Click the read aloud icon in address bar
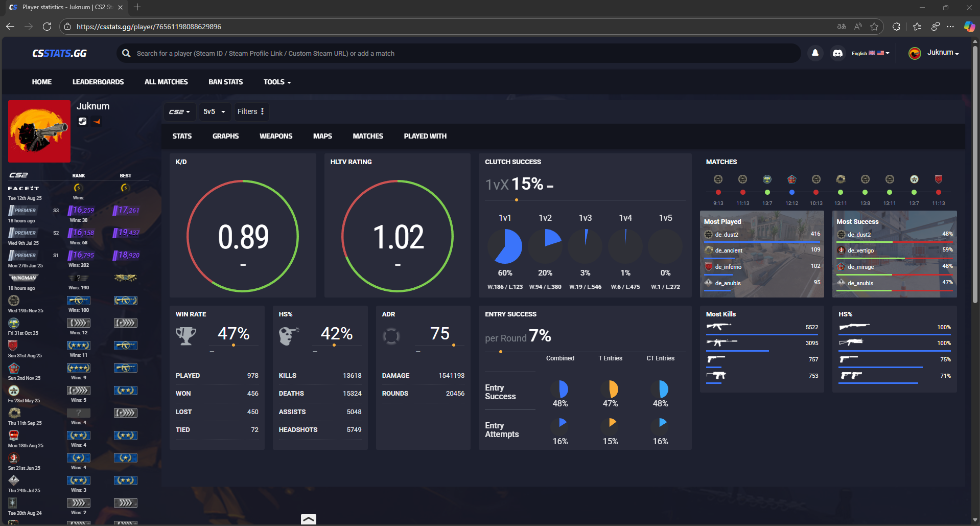This screenshot has height=526, width=980. tap(858, 27)
